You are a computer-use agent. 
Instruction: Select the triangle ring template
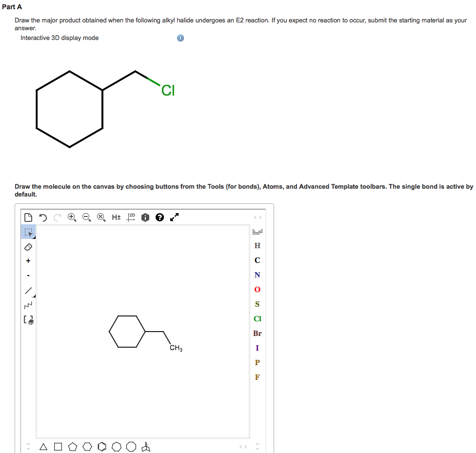pyautogui.click(x=43, y=446)
